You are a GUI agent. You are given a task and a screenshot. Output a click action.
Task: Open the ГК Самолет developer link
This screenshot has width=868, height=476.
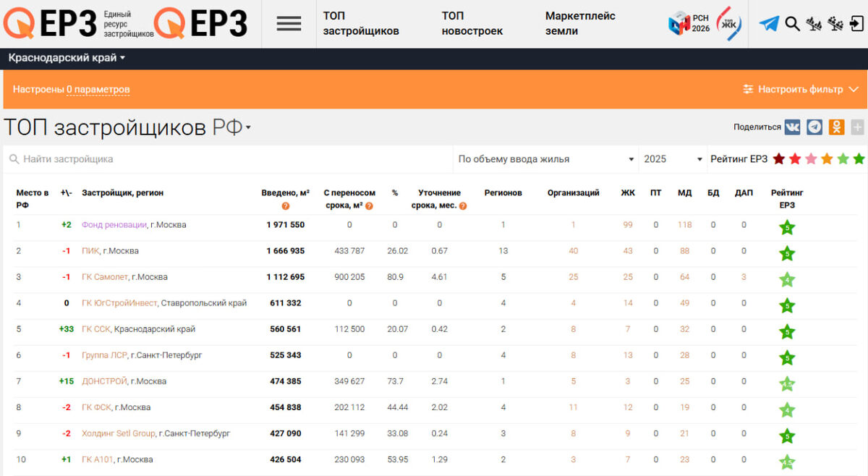(x=105, y=277)
